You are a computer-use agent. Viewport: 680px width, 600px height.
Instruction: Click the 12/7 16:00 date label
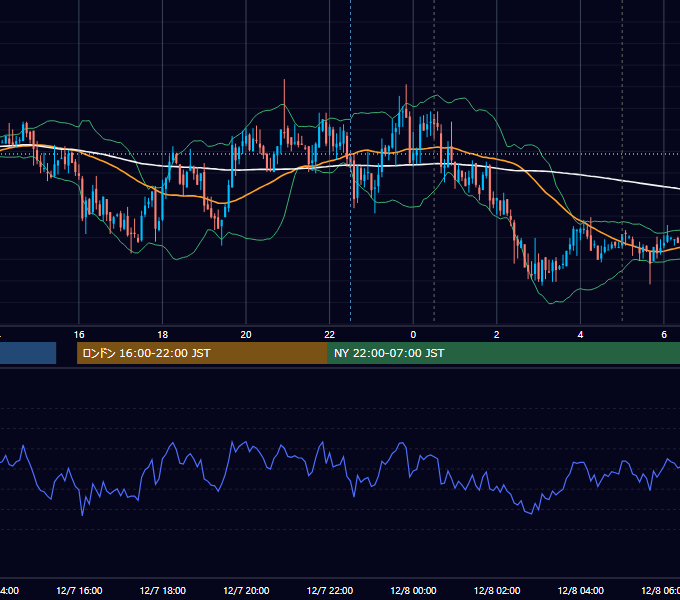coord(79,591)
